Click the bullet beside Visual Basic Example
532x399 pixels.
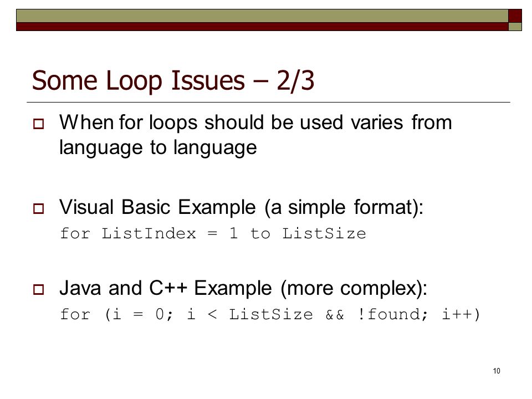[38, 208]
